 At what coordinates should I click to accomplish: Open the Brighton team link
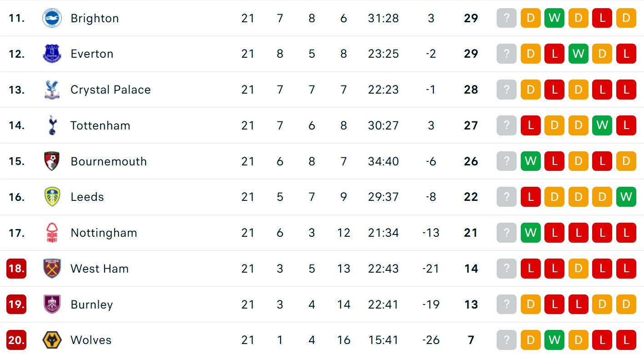95,18
